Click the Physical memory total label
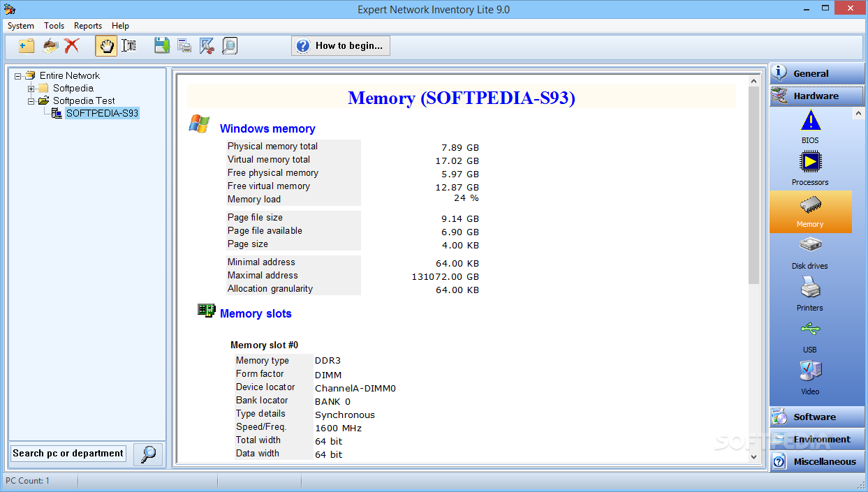Image resolution: width=868 pixels, height=492 pixels. click(x=272, y=146)
